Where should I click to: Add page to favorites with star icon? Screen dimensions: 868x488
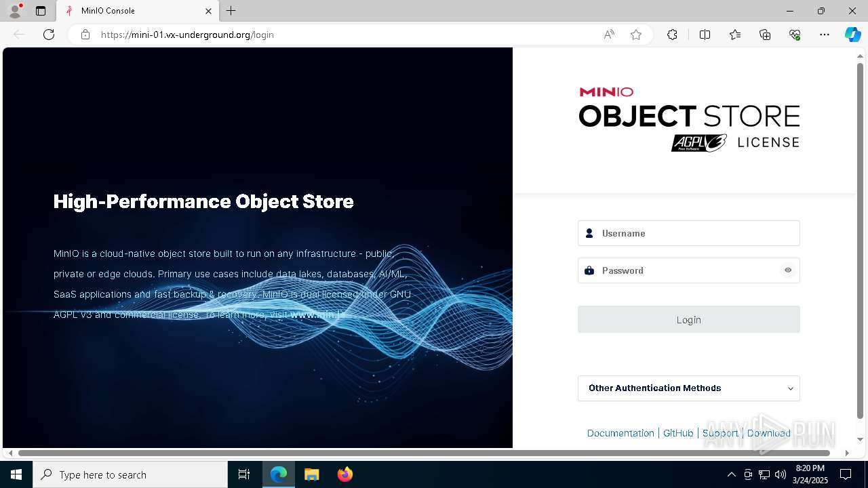click(x=636, y=35)
